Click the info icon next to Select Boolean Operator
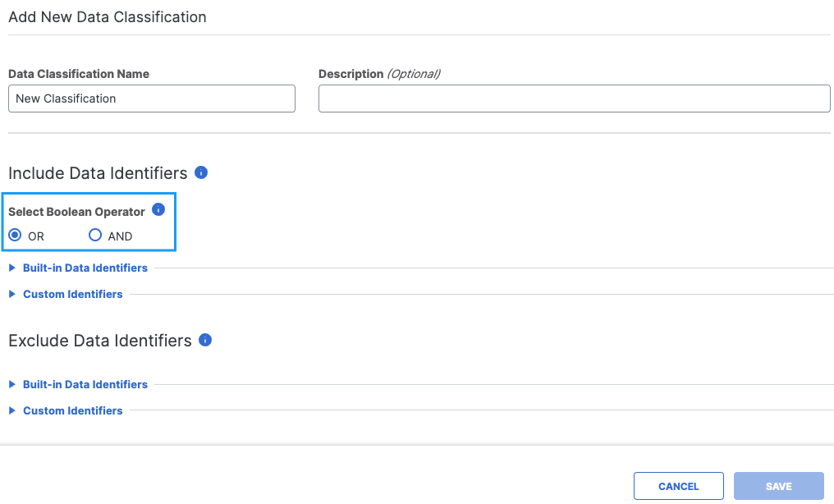 click(158, 210)
